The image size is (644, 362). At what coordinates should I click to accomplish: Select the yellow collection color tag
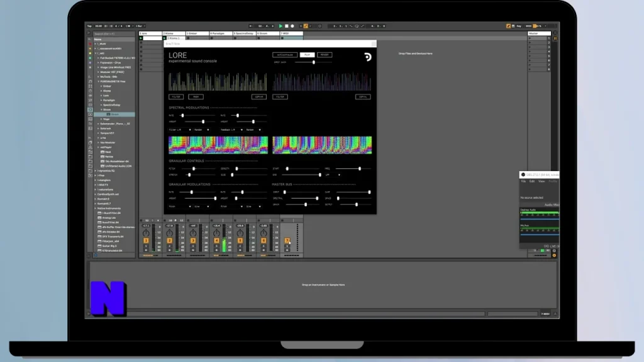click(x=90, y=53)
